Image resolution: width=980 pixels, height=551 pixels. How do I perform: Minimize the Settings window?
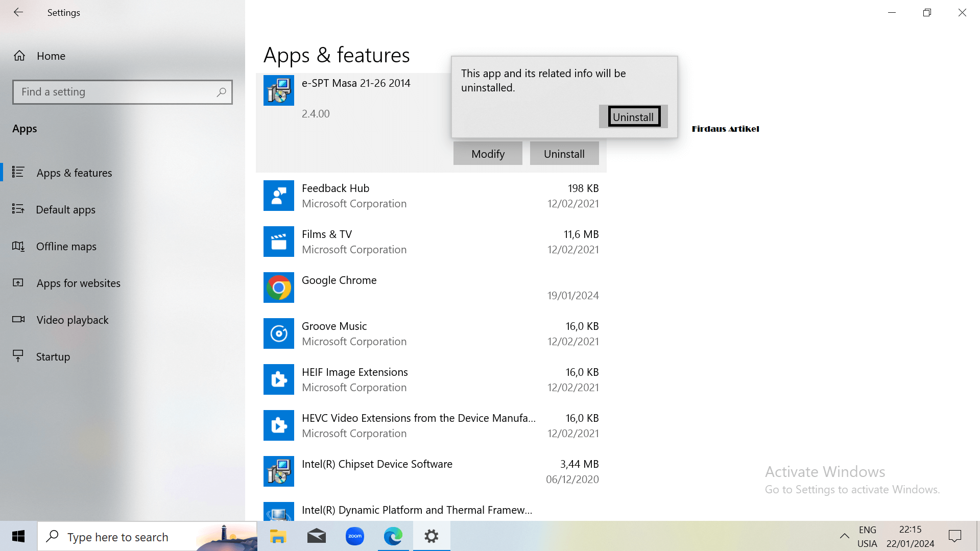pos(892,12)
